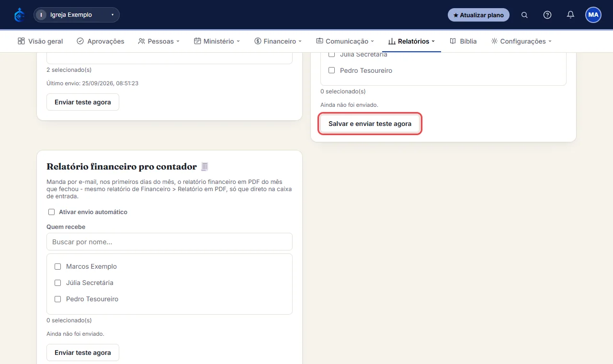
Task: Click the church app logo icon
Action: (x=19, y=15)
